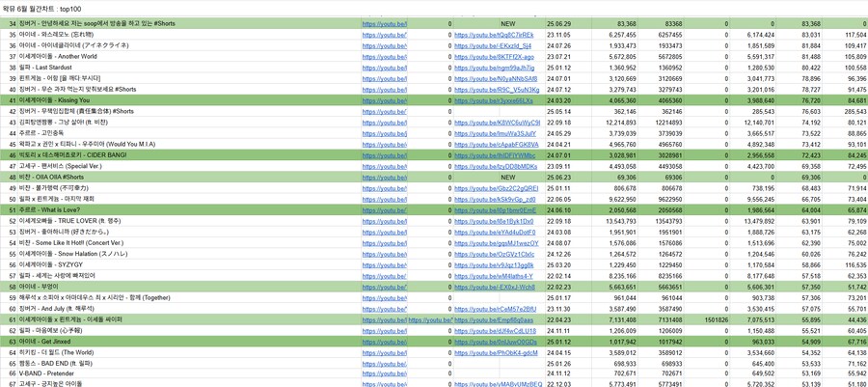Select value cell '54,909'
868x387 pixels.
[x=800, y=342]
